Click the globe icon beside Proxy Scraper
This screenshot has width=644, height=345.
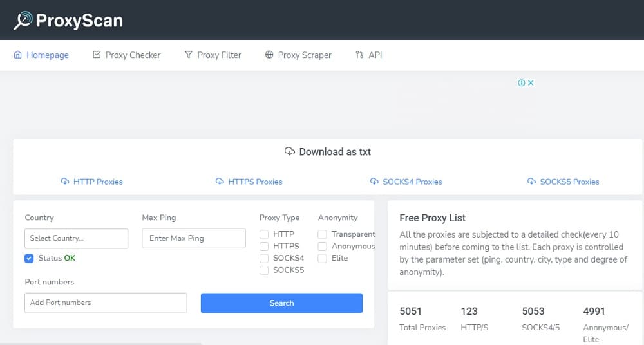click(x=269, y=55)
